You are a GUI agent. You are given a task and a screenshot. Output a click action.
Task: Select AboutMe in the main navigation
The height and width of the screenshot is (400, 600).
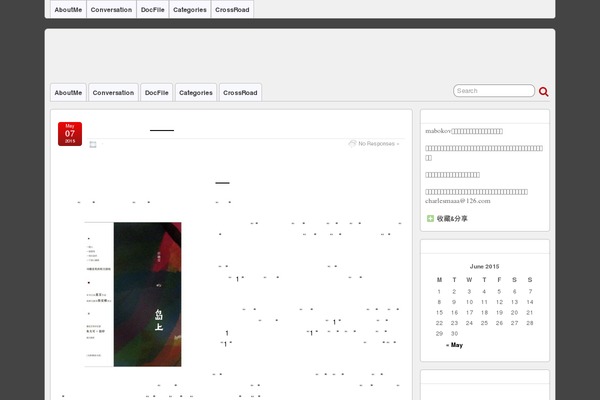click(68, 93)
